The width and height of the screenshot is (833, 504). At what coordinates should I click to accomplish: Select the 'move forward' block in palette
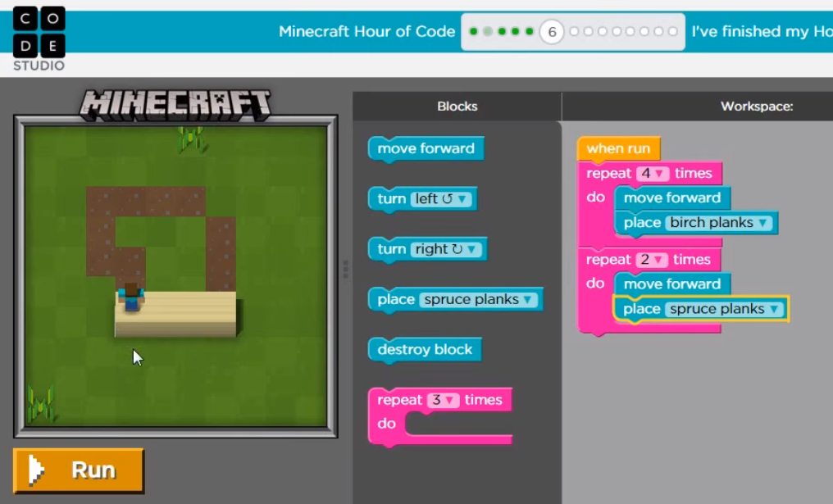pos(426,148)
